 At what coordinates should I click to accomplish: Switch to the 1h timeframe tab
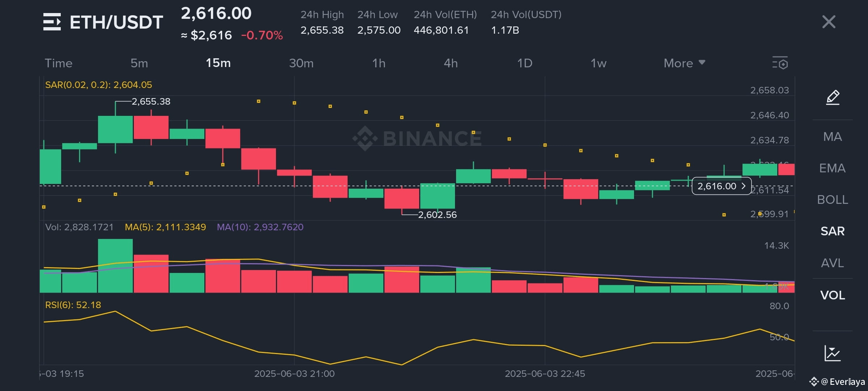[379, 63]
